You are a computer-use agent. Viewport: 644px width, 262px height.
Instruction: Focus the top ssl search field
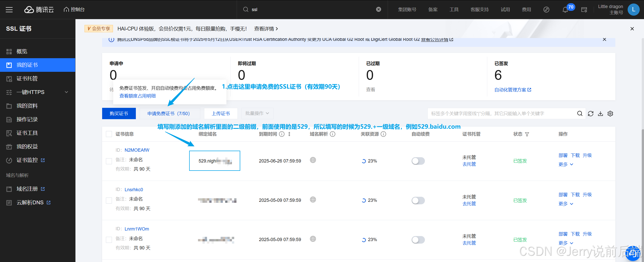coord(312,10)
